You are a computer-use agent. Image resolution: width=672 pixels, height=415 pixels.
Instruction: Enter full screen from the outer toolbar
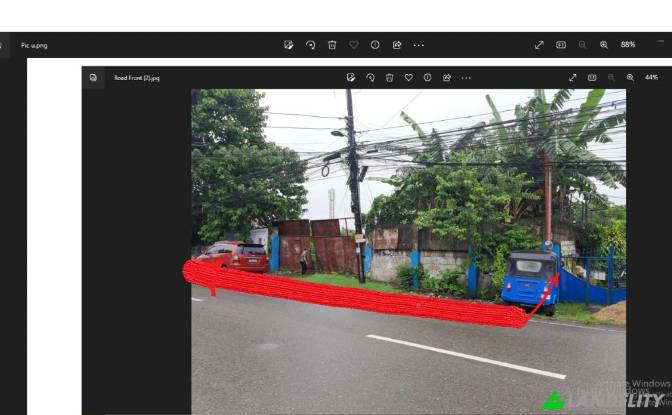pyautogui.click(x=539, y=45)
